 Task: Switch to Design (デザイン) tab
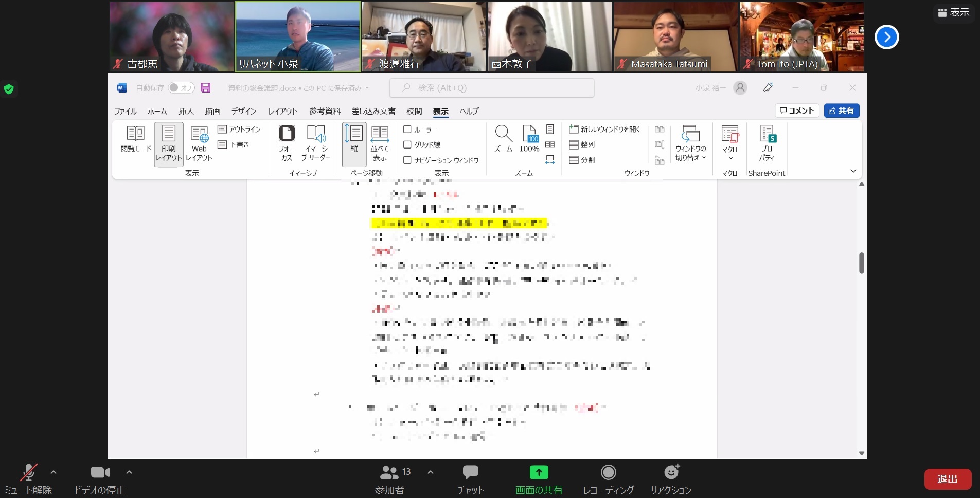[244, 111]
